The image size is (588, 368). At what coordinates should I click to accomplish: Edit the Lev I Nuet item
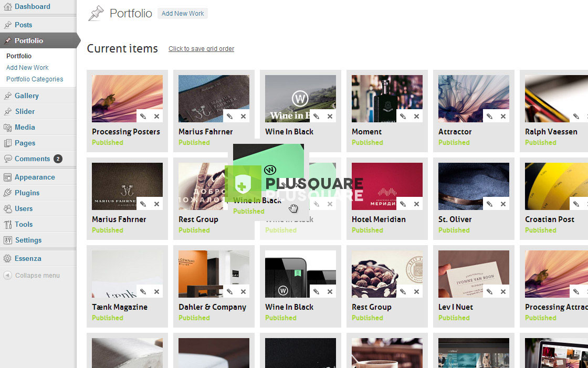coord(489,291)
